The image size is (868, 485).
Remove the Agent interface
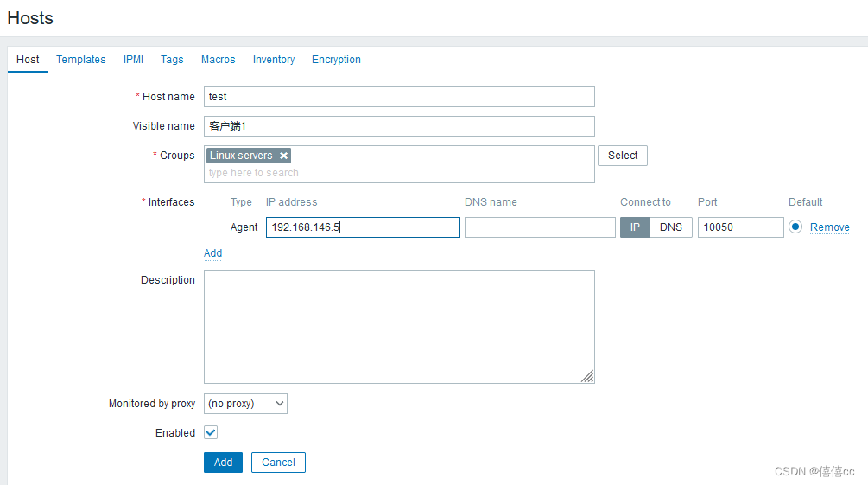point(829,227)
